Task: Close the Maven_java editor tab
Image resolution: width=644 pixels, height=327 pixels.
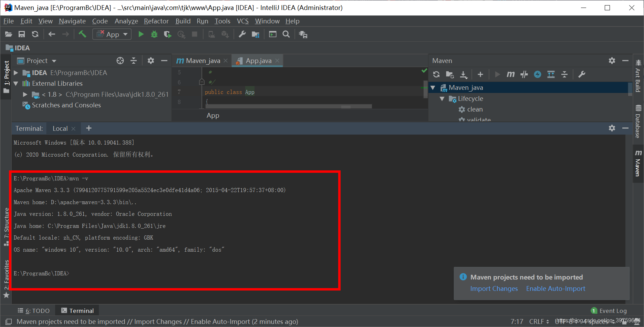Action: click(x=226, y=61)
